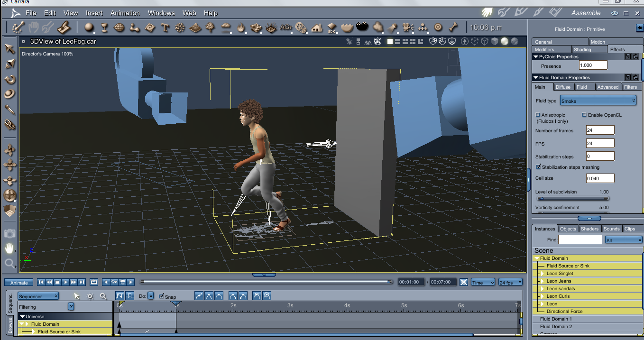This screenshot has width=644, height=340.
Task: Open the Fluid type Smoke dropdown
Action: pos(598,101)
